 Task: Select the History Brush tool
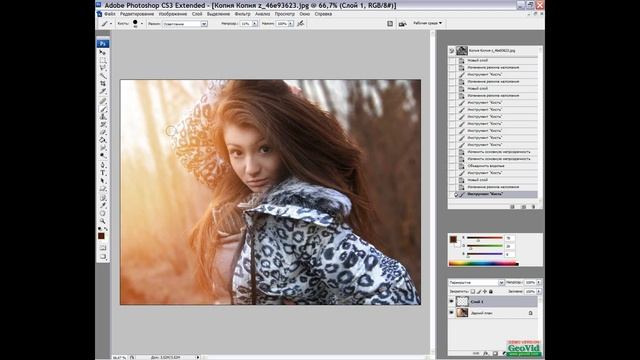tap(102, 124)
